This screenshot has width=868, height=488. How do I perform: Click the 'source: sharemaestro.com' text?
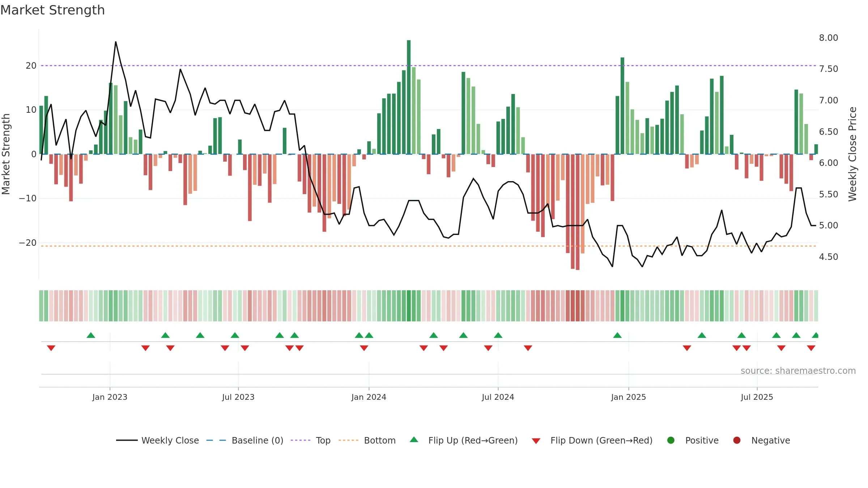click(x=798, y=371)
